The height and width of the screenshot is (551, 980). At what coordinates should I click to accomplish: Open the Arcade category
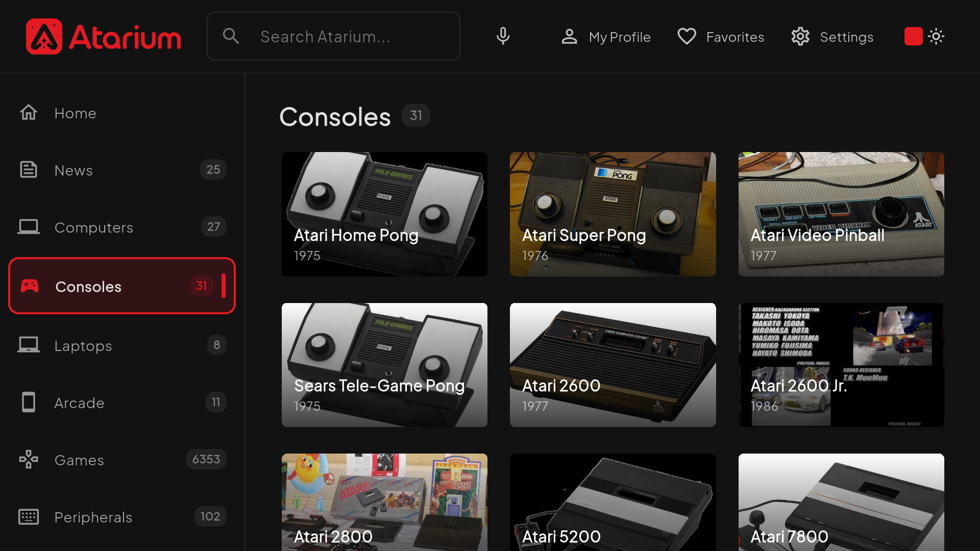(x=122, y=403)
